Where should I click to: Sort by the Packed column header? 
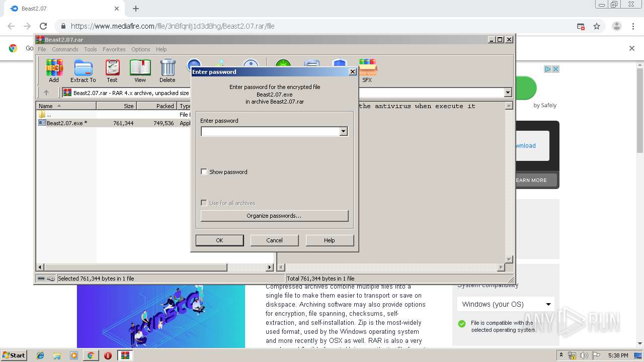click(156, 106)
